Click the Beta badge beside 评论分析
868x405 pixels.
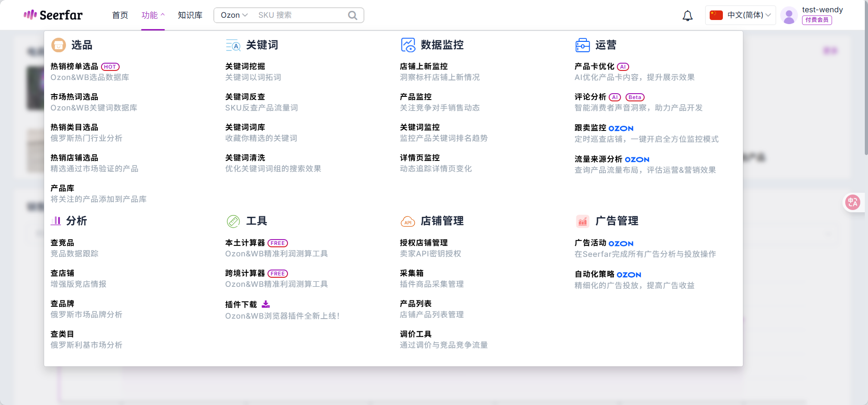(x=635, y=97)
